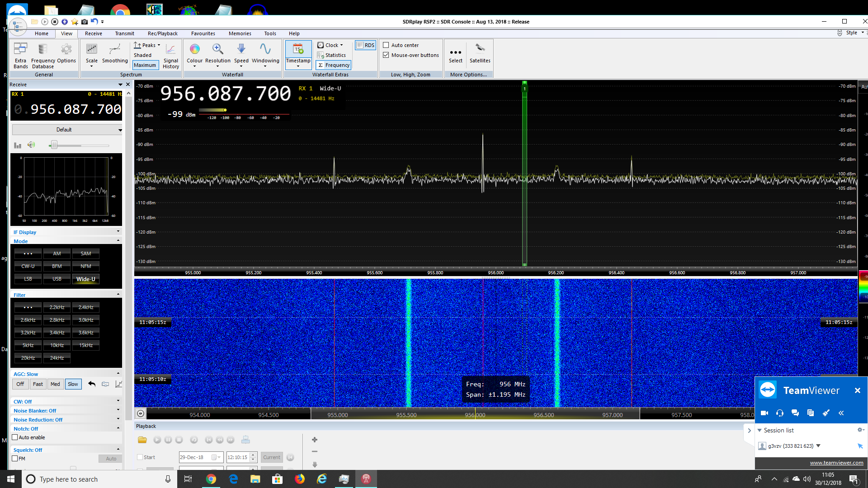This screenshot has height=488, width=868.
Task: Click the audio spectrum bars icon
Action: tap(18, 145)
